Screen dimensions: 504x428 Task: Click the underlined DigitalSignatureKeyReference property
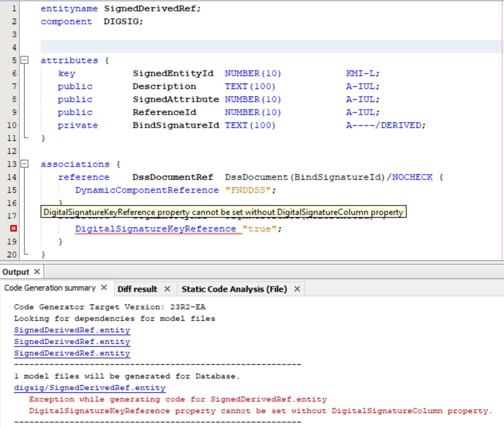tap(156, 229)
